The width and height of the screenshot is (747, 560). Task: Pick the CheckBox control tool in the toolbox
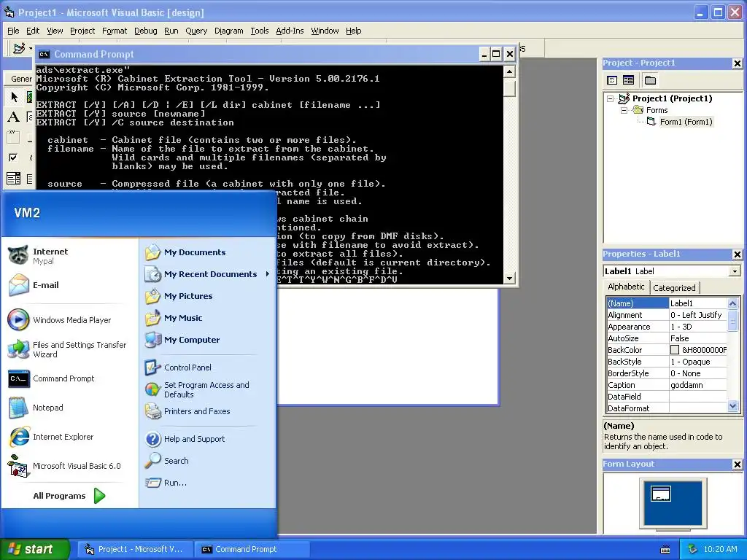tap(13, 157)
